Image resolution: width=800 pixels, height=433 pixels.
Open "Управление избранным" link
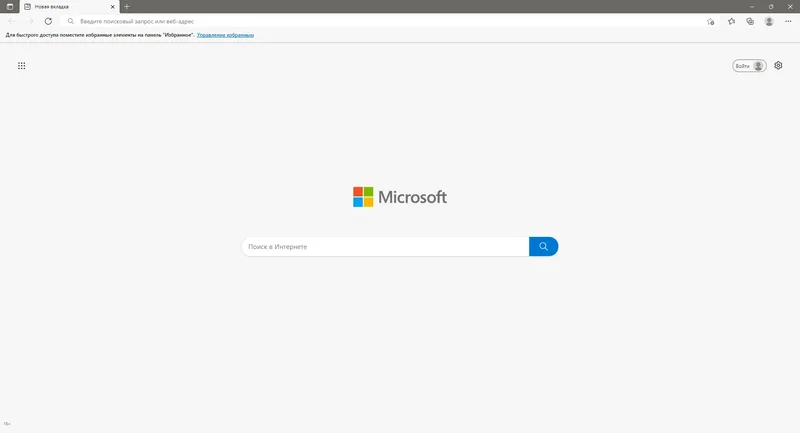[x=226, y=35]
